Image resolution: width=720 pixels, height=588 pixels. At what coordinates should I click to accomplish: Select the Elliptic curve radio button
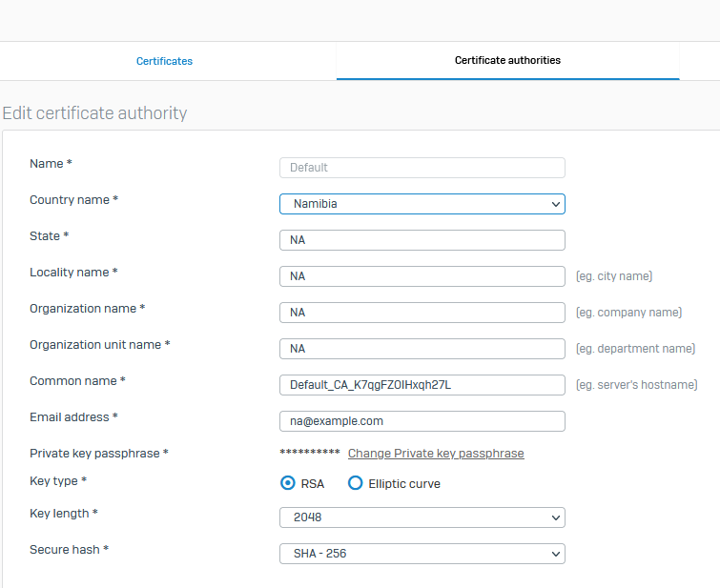[355, 483]
